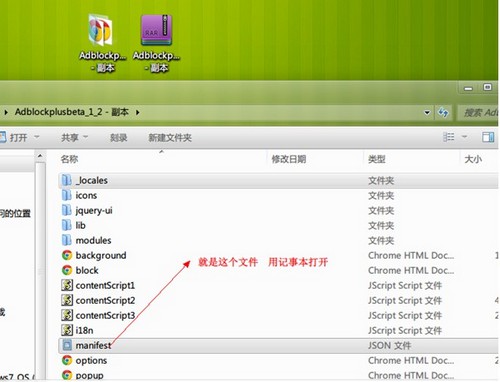Click the search box in explorer
This screenshot has width=500, height=382.
pyautogui.click(x=478, y=113)
